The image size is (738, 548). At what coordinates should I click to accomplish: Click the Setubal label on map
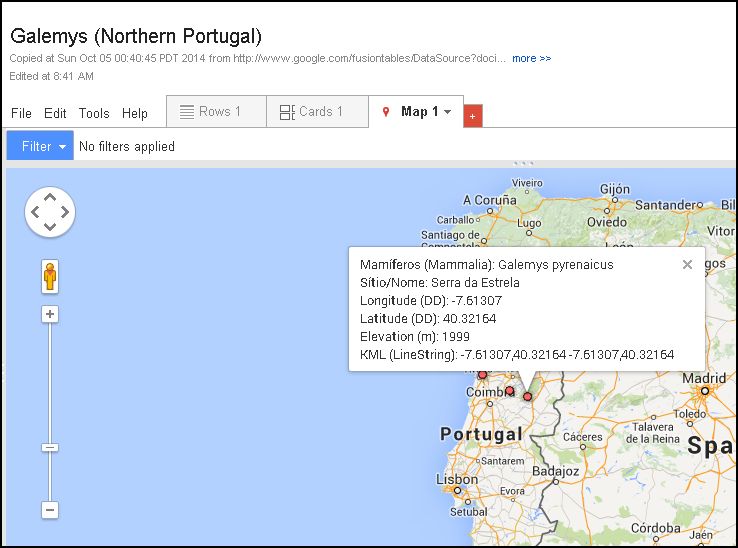[x=469, y=512]
